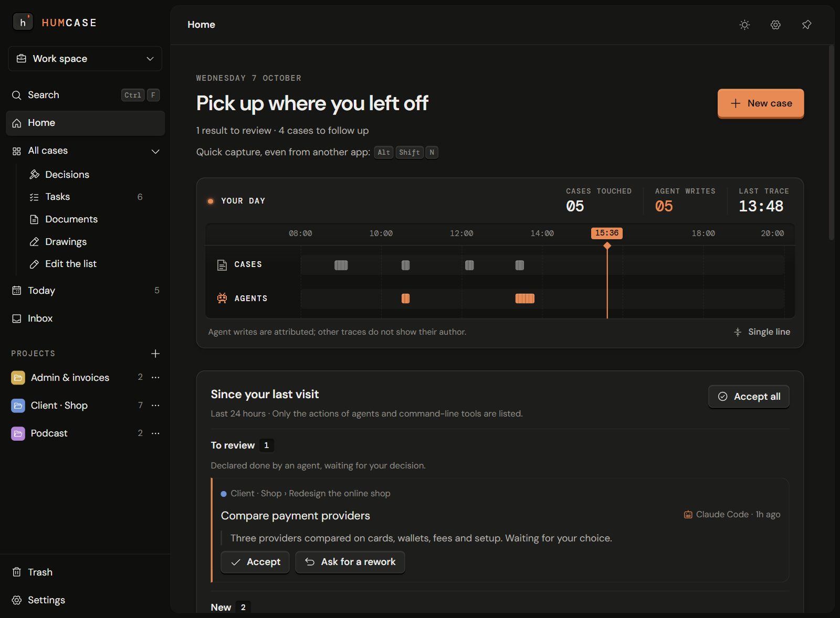Screen dimensions: 840x618
Task: Click the 15:36 current time marker
Action: point(607,233)
